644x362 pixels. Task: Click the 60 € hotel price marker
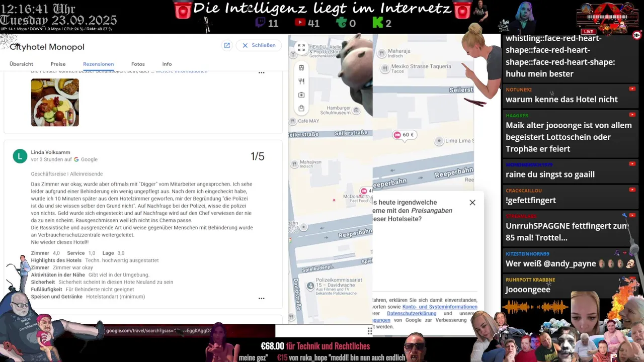[404, 135]
